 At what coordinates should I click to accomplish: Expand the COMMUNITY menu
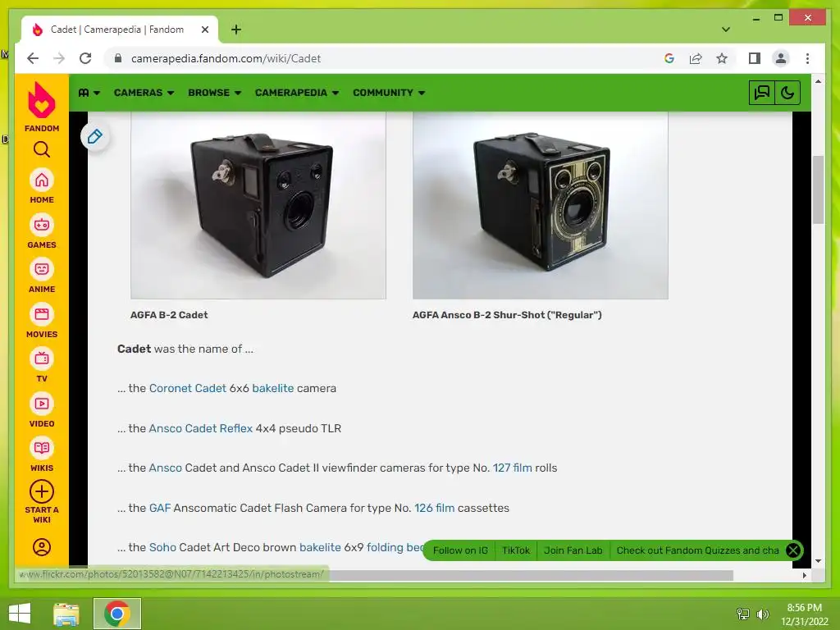pos(389,93)
